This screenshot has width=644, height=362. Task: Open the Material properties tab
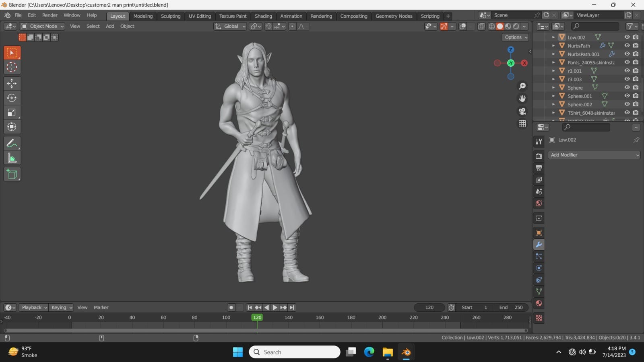point(539,303)
